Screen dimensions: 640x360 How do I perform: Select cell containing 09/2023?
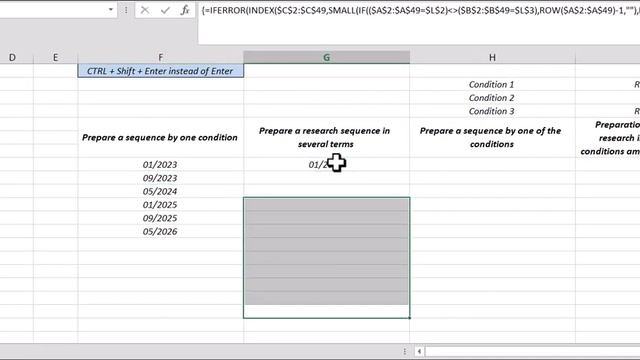(160, 178)
